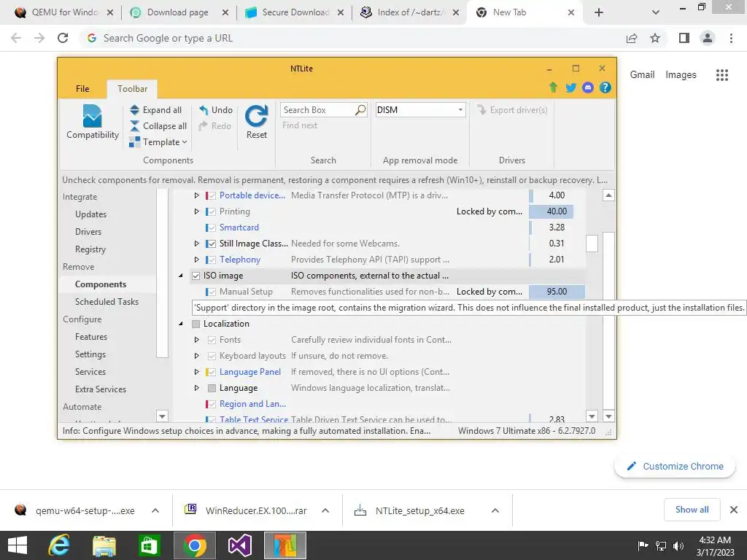Image resolution: width=747 pixels, height=560 pixels.
Task: Open NTLite_setup_x64.exe download options arrow
Action: click(495, 511)
